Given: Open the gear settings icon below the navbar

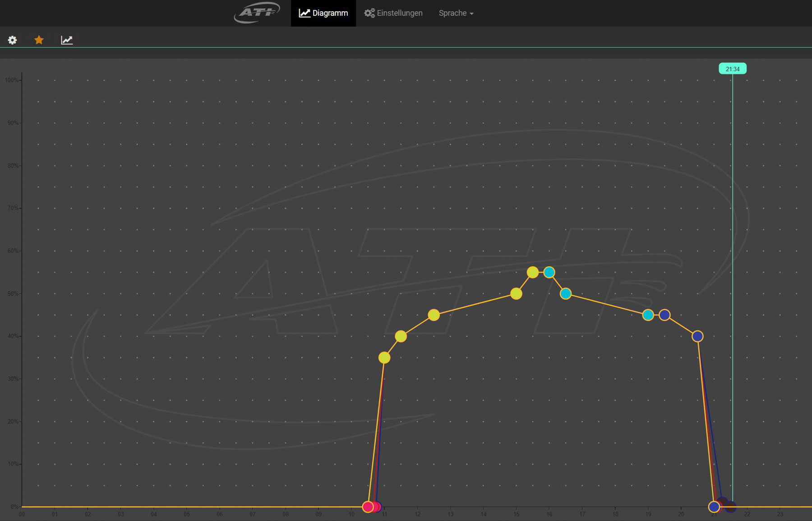Looking at the screenshot, I should coord(13,40).
